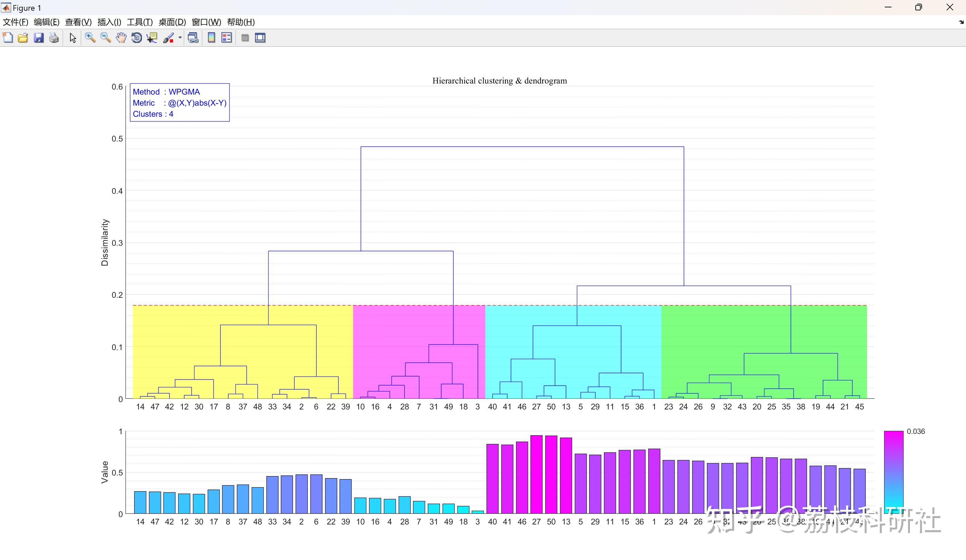Image resolution: width=966 pixels, height=560 pixels.
Task: Activate the Pan hand tool
Action: pos(121,38)
